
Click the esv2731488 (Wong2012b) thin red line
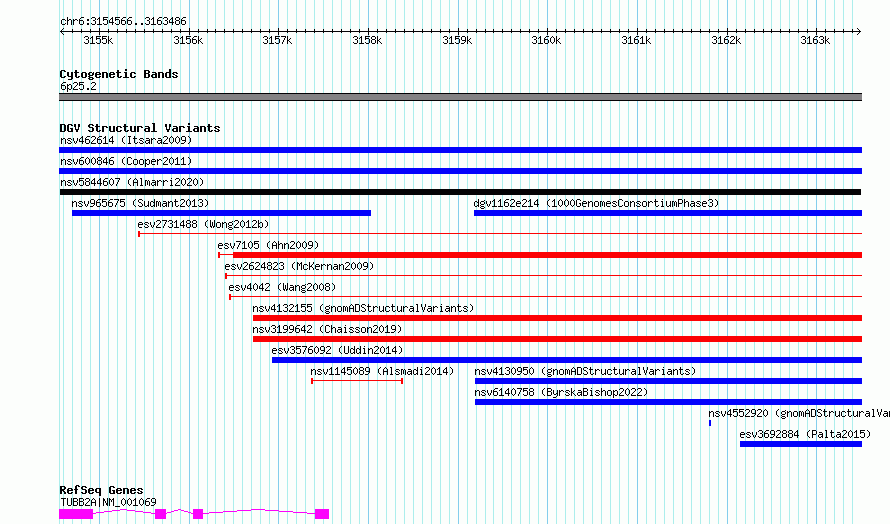coord(500,234)
